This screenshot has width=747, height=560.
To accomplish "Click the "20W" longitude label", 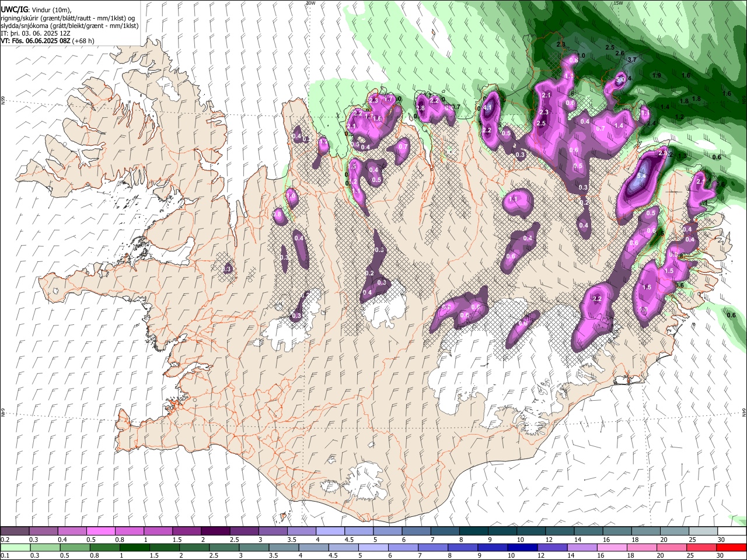I will coord(310,3).
